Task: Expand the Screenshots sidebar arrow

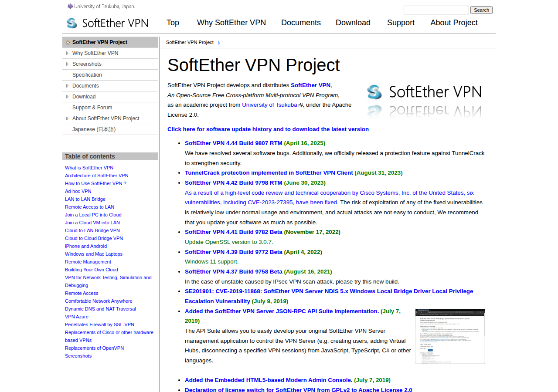Action: click(67, 64)
